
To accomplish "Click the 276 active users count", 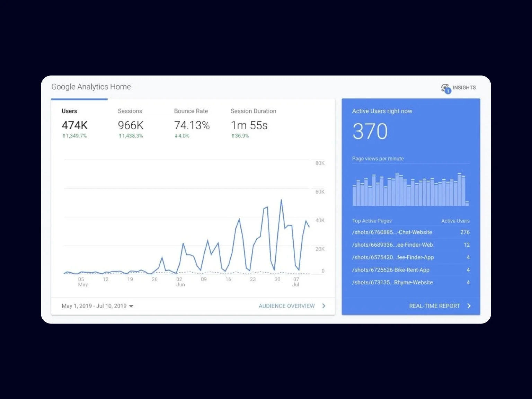I will (465, 232).
